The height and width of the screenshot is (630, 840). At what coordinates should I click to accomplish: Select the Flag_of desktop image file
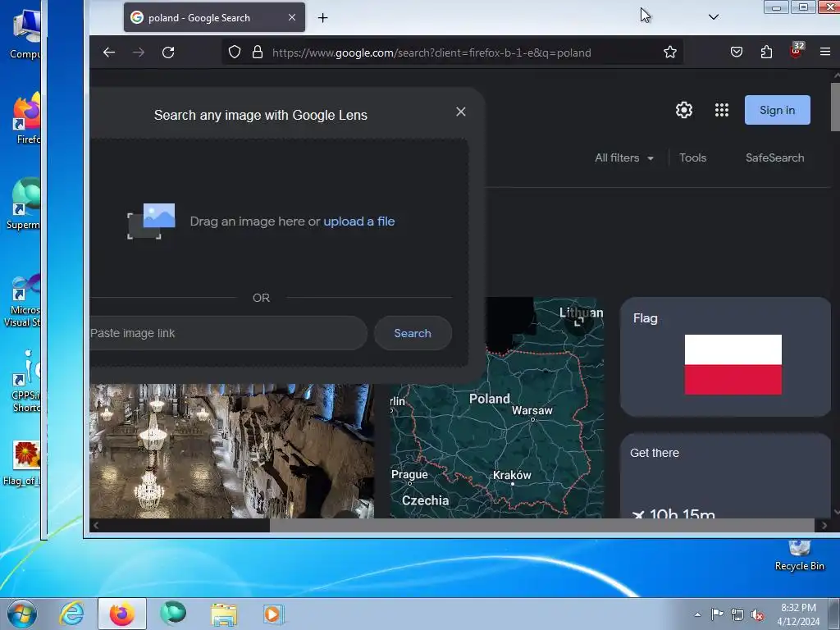(22, 464)
